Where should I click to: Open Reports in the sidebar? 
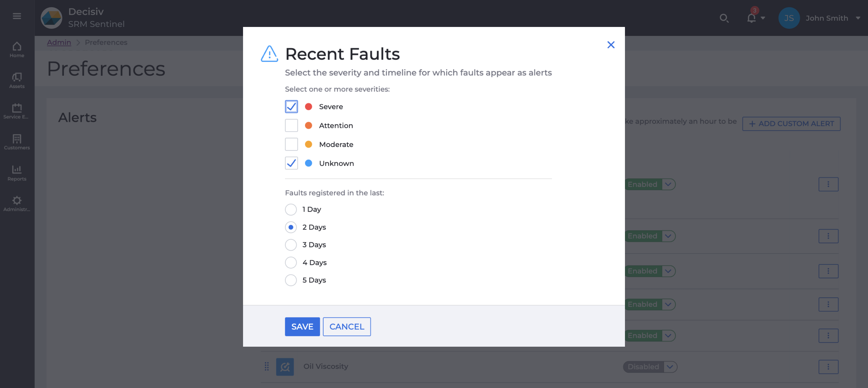[17, 173]
